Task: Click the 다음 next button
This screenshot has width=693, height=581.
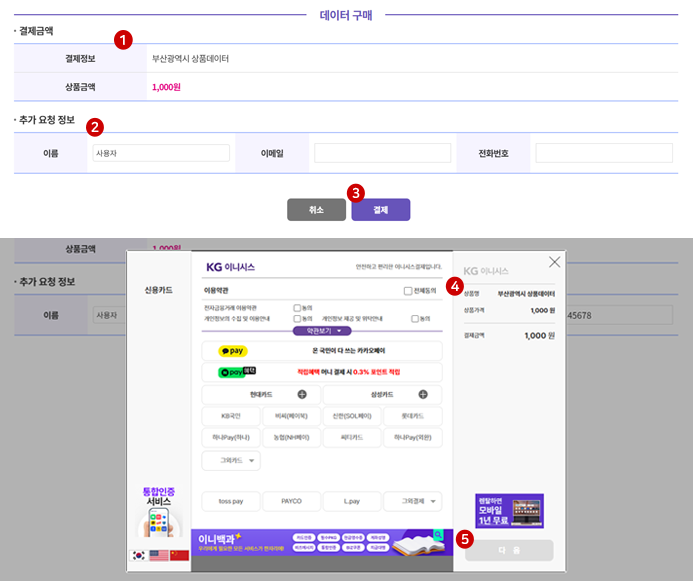Action: (x=509, y=551)
